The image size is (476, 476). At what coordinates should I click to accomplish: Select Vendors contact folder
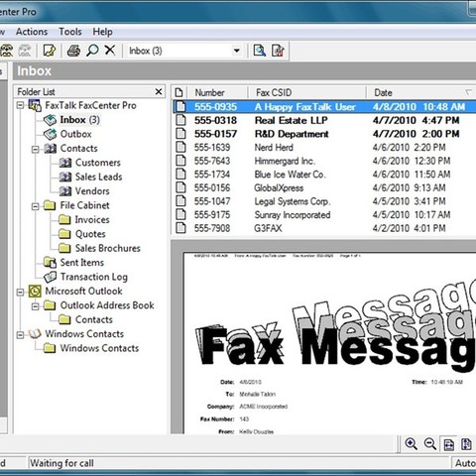(92, 191)
